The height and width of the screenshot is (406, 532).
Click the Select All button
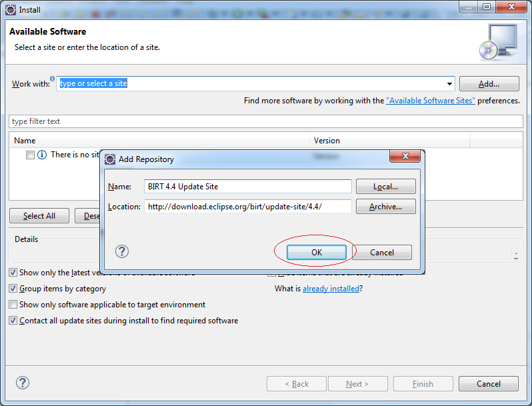coord(39,216)
